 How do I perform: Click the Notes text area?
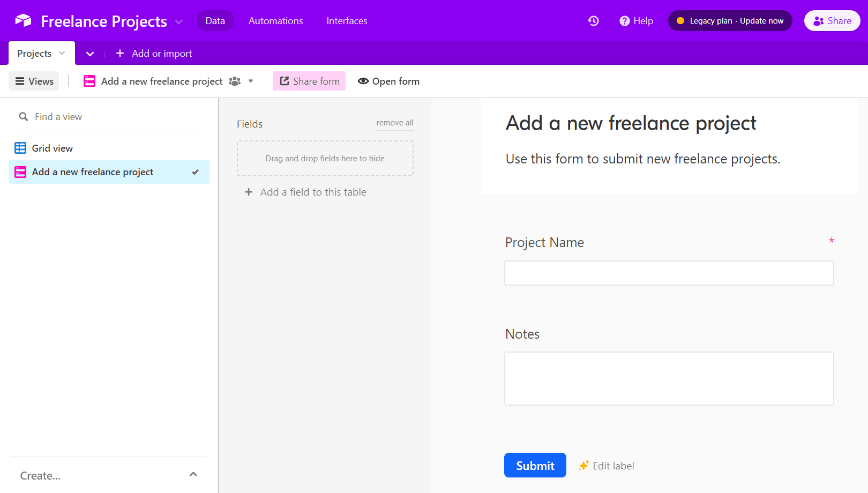click(669, 378)
